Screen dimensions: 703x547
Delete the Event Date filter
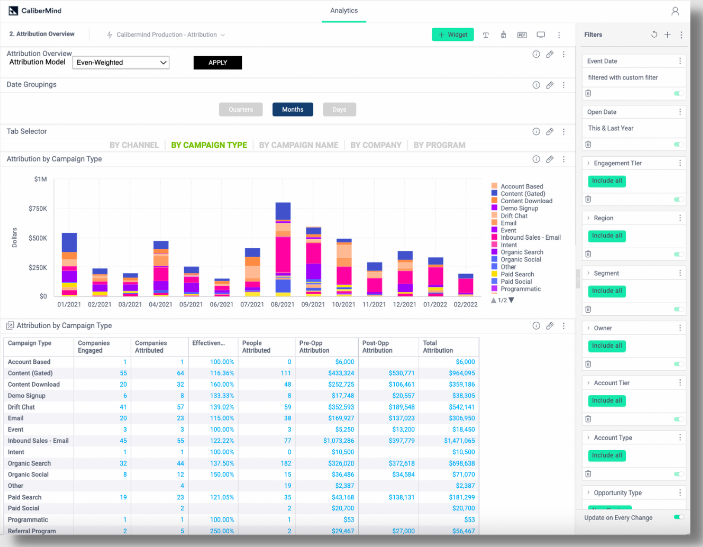click(588, 93)
